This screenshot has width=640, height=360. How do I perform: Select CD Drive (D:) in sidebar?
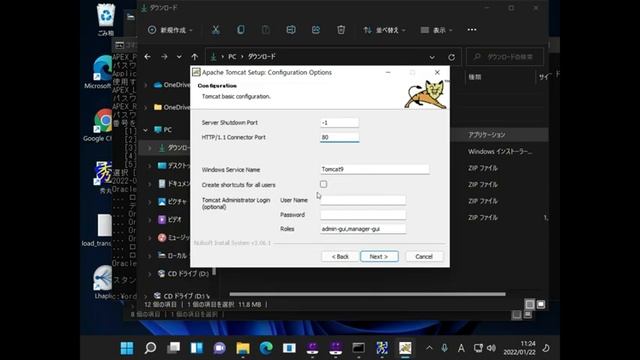pos(184,273)
